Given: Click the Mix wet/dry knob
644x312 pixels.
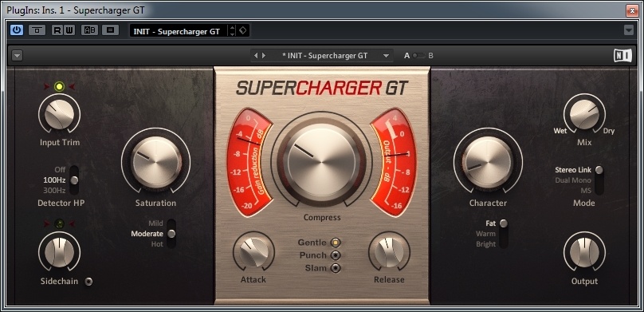Looking at the screenshot, I should pyautogui.click(x=584, y=114).
